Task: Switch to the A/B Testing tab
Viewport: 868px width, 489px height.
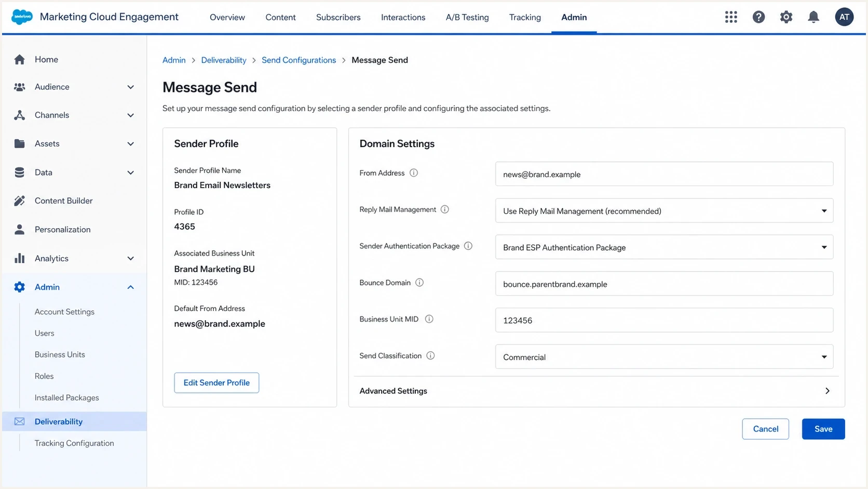Action: (467, 17)
